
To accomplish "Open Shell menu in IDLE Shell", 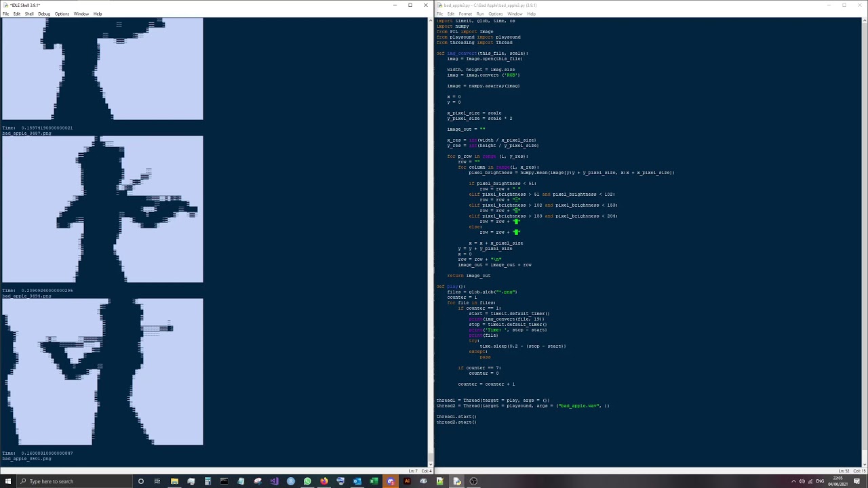I will click(x=29, y=14).
